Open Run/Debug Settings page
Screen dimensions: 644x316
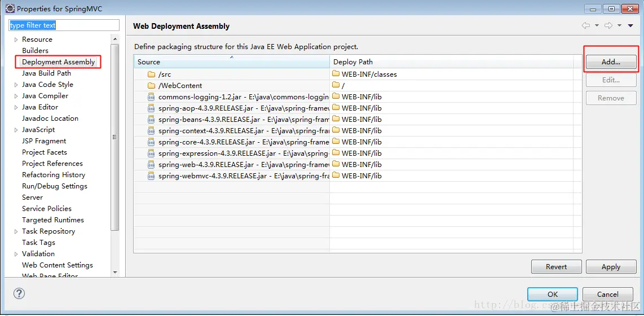[x=55, y=186]
